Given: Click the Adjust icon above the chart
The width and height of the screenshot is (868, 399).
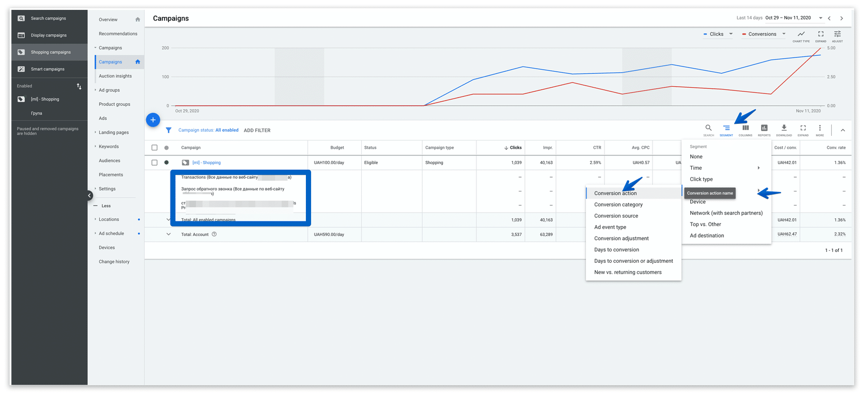Looking at the screenshot, I should 837,35.
